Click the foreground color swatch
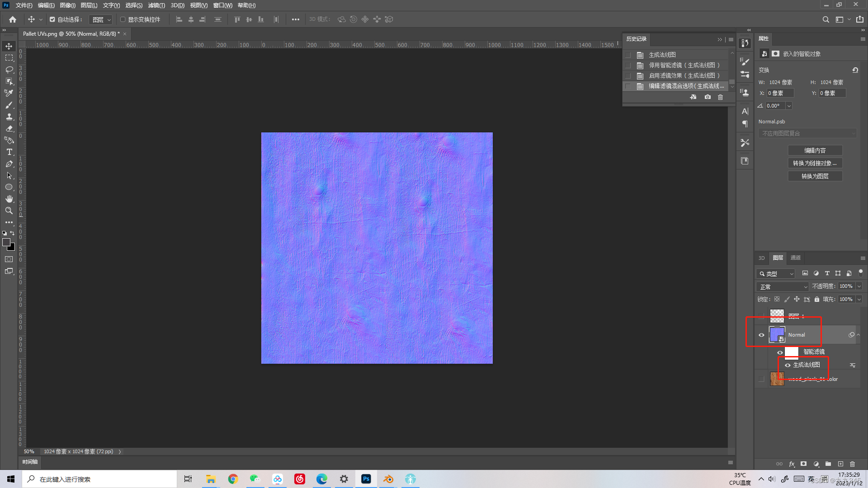This screenshot has height=488, width=868. point(6,243)
